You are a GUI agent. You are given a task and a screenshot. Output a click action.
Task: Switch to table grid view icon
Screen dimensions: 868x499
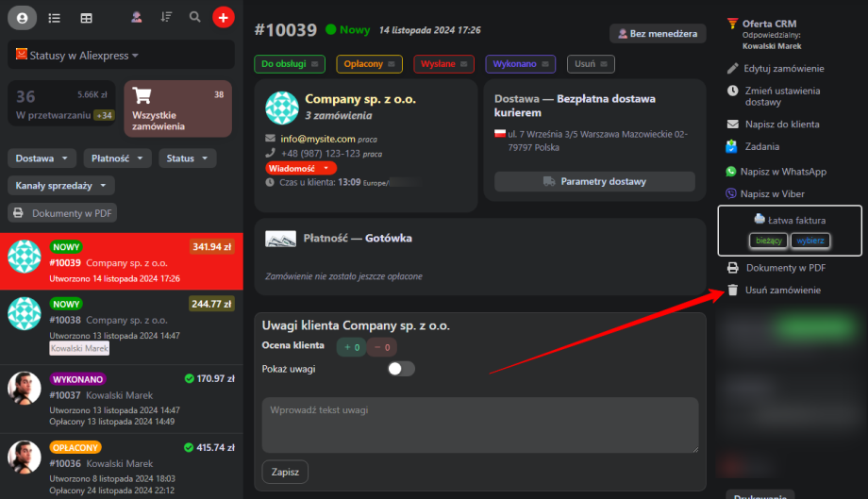point(87,18)
